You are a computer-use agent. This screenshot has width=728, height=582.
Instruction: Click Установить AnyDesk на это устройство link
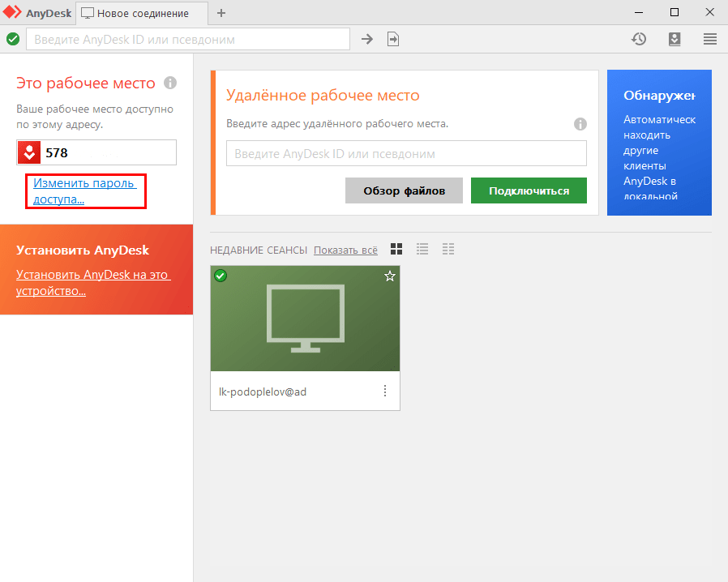tap(93, 283)
